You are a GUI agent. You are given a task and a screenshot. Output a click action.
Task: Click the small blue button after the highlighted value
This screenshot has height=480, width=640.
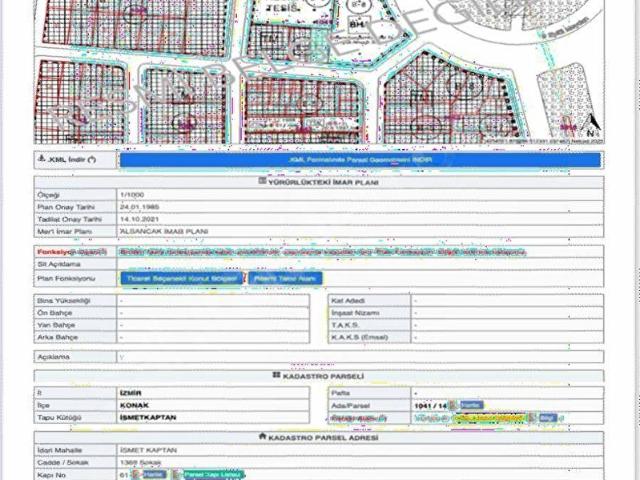point(546,418)
